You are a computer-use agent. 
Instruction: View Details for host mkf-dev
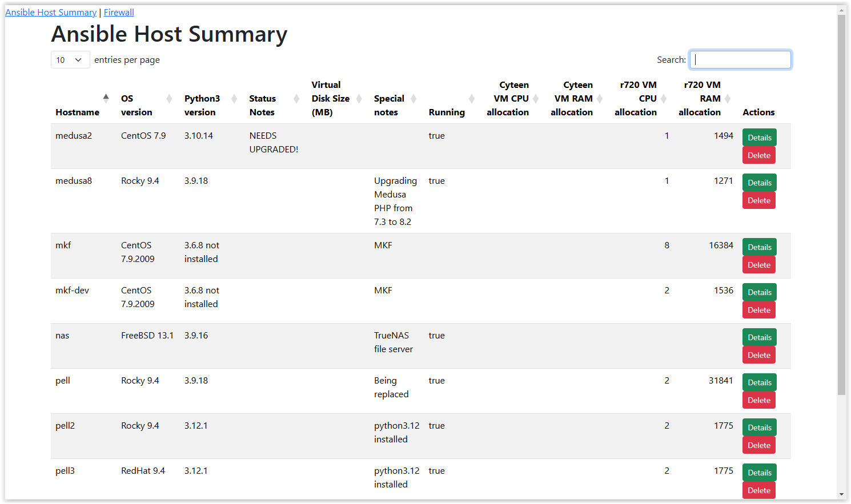pos(759,292)
